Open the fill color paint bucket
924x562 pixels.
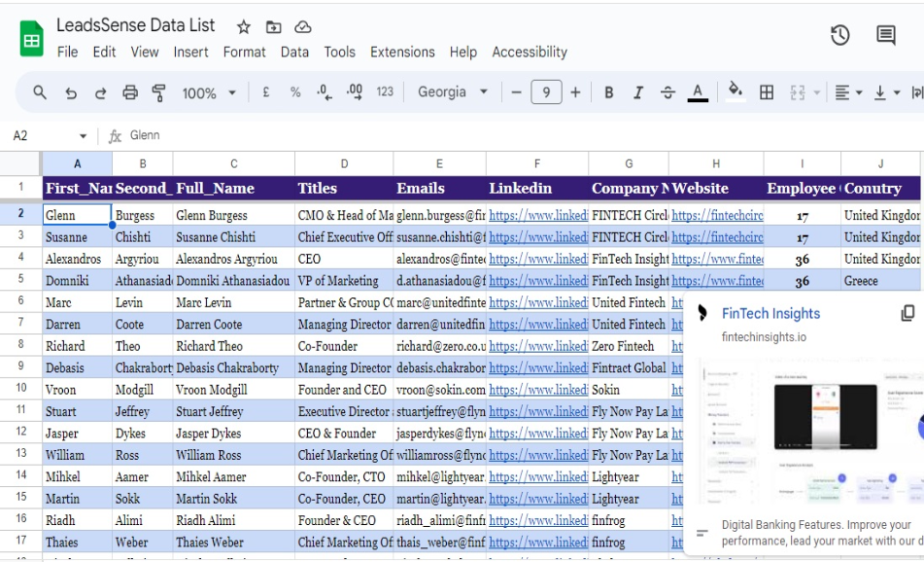[736, 91]
